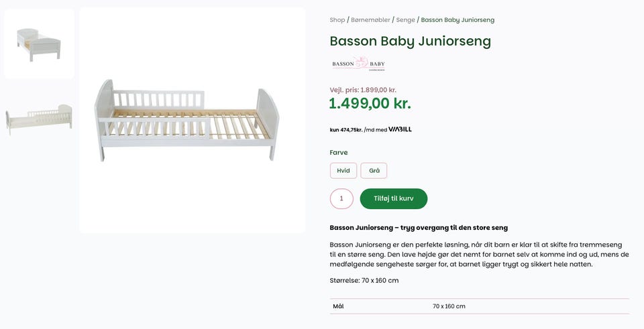Click the quantity input field
Viewport: 644px width, 329px height.
(341, 199)
